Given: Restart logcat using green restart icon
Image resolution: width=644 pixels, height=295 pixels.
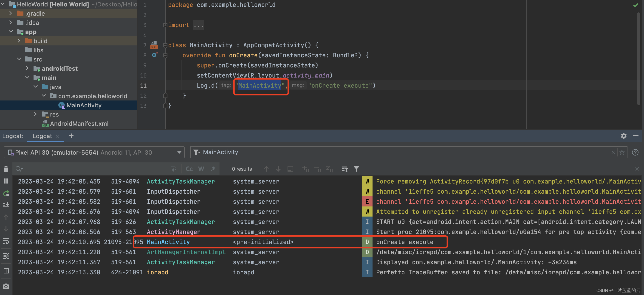Looking at the screenshot, I should [6, 193].
